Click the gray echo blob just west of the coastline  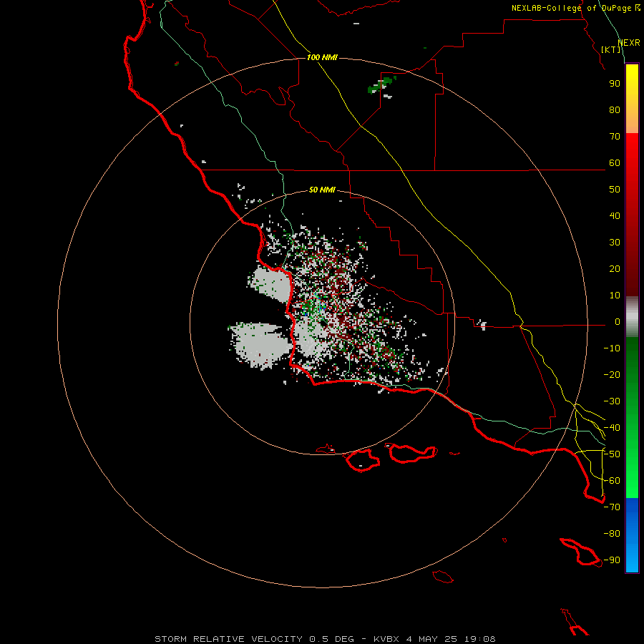270,284
